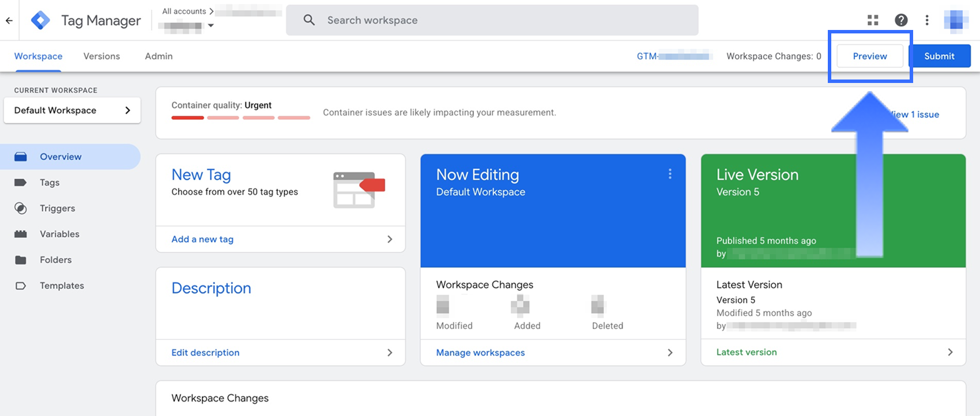This screenshot has height=416, width=980.
Task: Click the Submit button
Action: coord(939,56)
